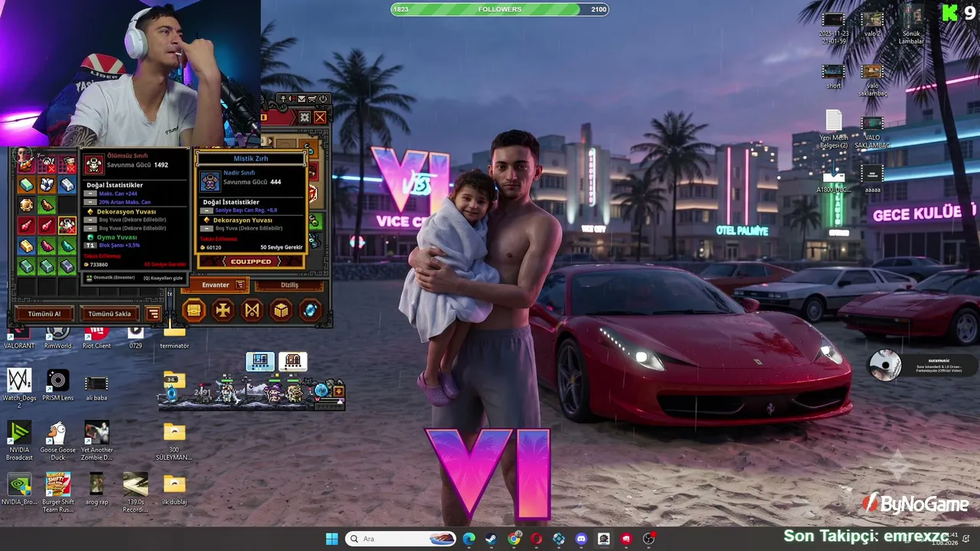The image size is (980, 551).
Task: Open Microsoft Edge from the taskbar
Action: coord(469,539)
